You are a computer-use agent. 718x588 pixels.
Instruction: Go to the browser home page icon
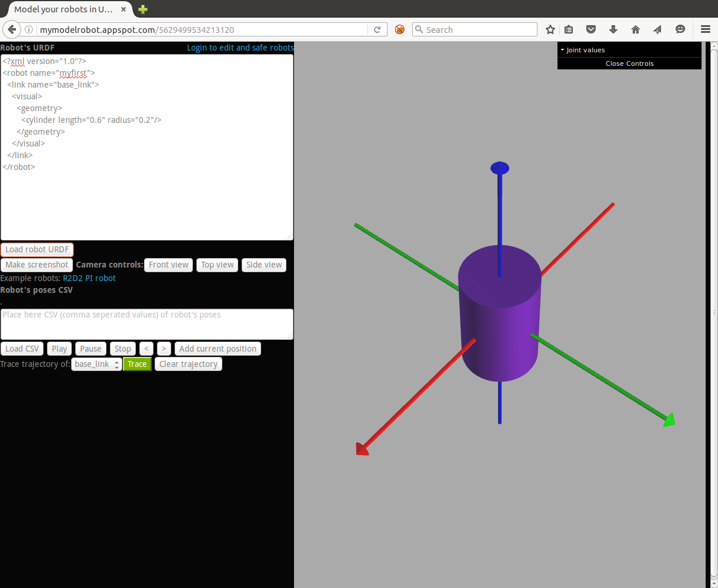pyautogui.click(x=636, y=29)
